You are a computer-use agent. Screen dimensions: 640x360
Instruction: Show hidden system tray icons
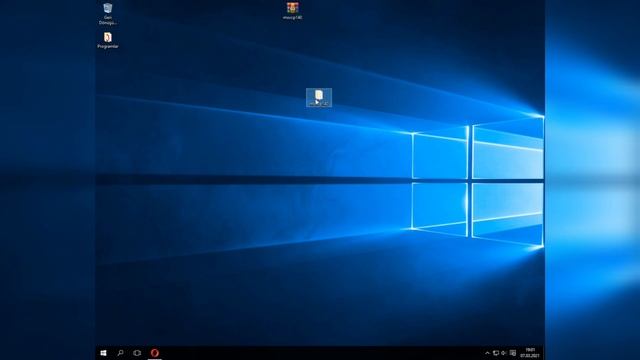(x=487, y=353)
